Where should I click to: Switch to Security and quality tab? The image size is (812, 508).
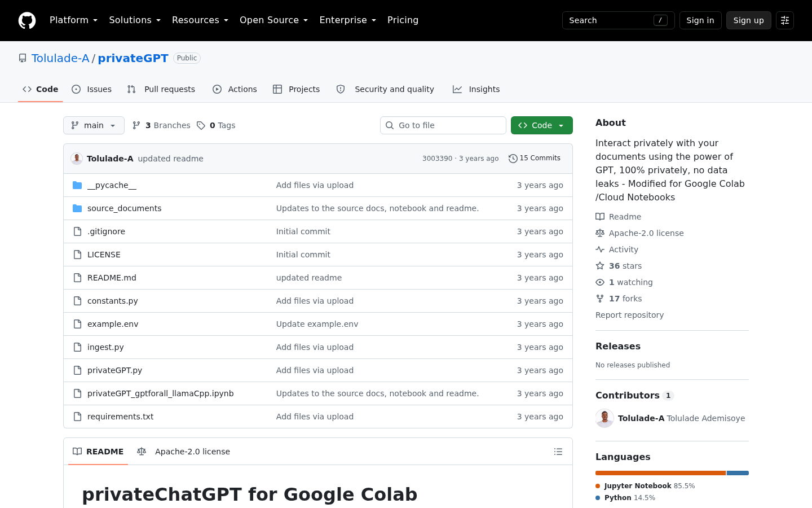[385, 89]
